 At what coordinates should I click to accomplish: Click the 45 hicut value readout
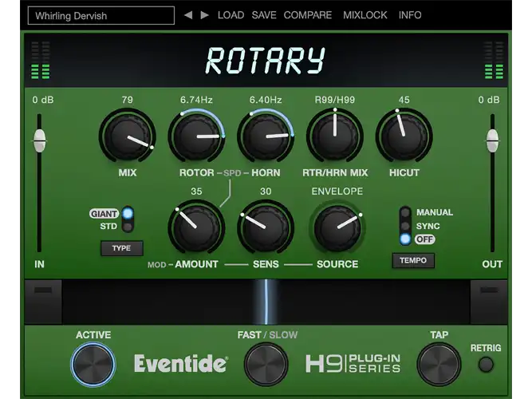point(404,100)
